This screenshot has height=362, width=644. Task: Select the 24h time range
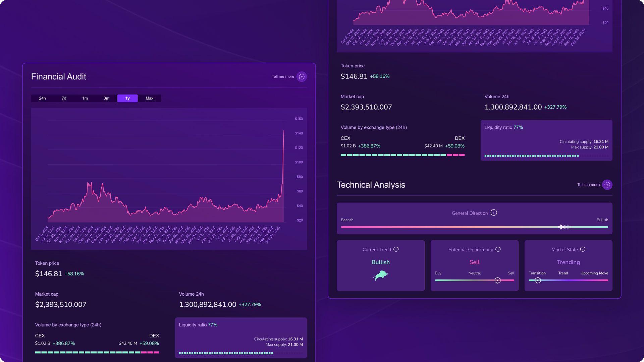tap(42, 98)
